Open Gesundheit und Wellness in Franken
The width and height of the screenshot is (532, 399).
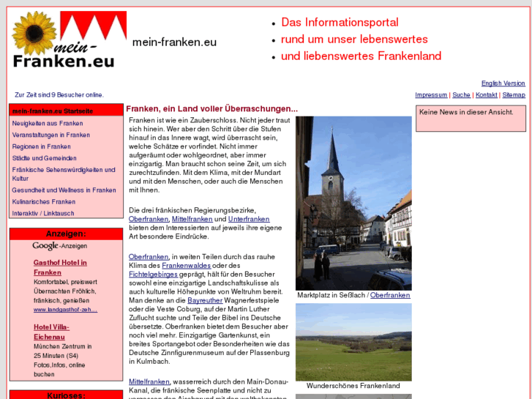pyautogui.click(x=64, y=190)
